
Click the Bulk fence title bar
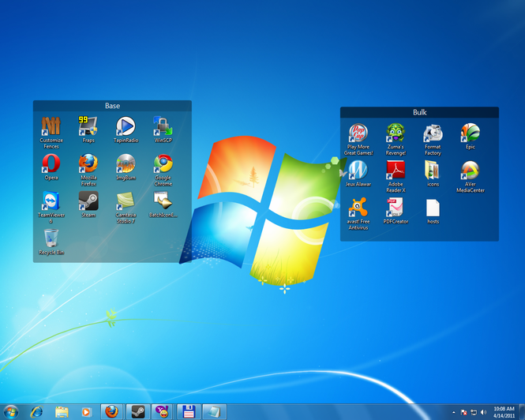[419, 112]
